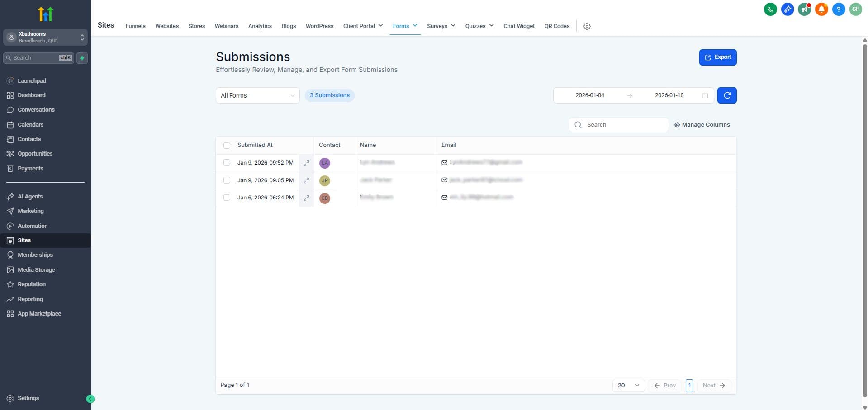The image size is (868, 410).
Task: Open Manage Columns settings
Action: [702, 124]
